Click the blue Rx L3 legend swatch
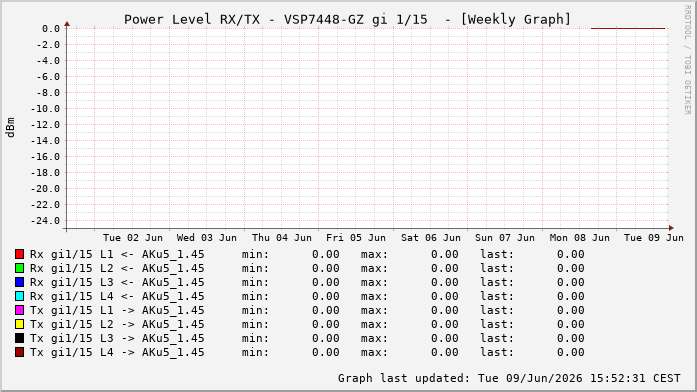 (20, 282)
